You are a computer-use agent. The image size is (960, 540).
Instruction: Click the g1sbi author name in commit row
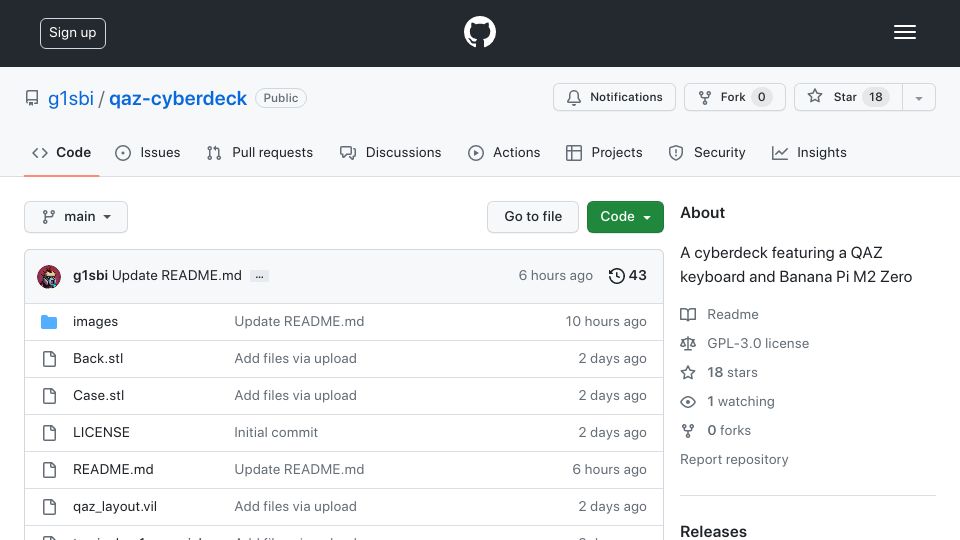click(x=90, y=276)
